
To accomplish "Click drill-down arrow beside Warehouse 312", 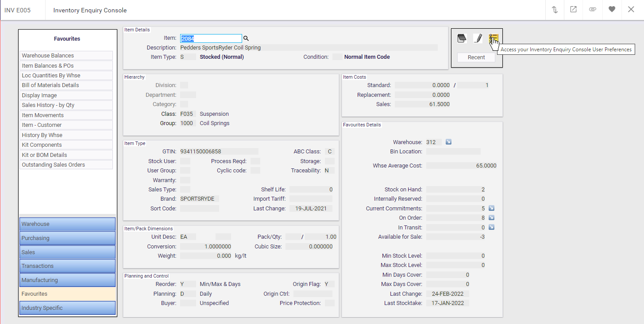I will (x=448, y=142).
